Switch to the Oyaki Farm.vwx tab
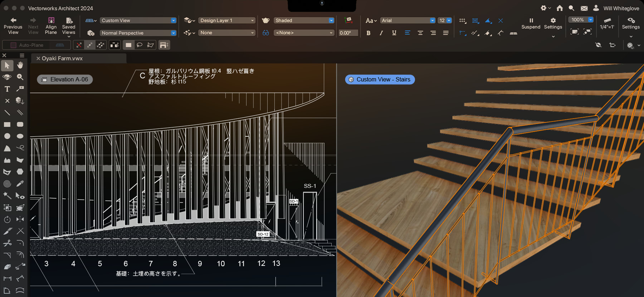Image resolution: width=644 pixels, height=297 pixels. pyautogui.click(x=62, y=58)
